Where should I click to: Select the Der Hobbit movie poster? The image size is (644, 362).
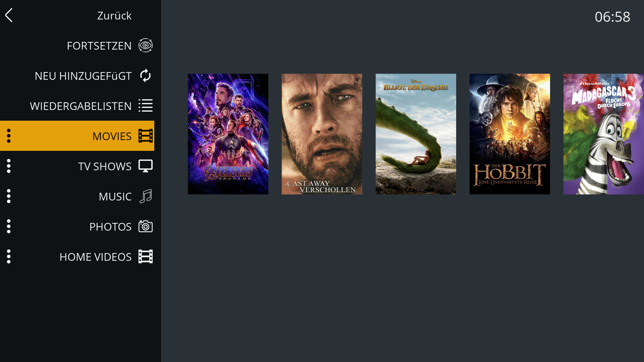510,134
